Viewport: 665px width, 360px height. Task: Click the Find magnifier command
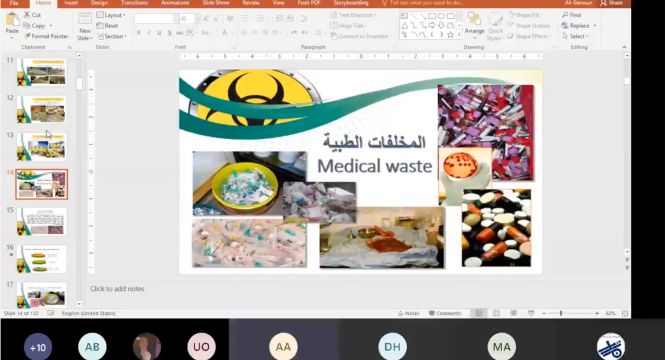coord(572,15)
